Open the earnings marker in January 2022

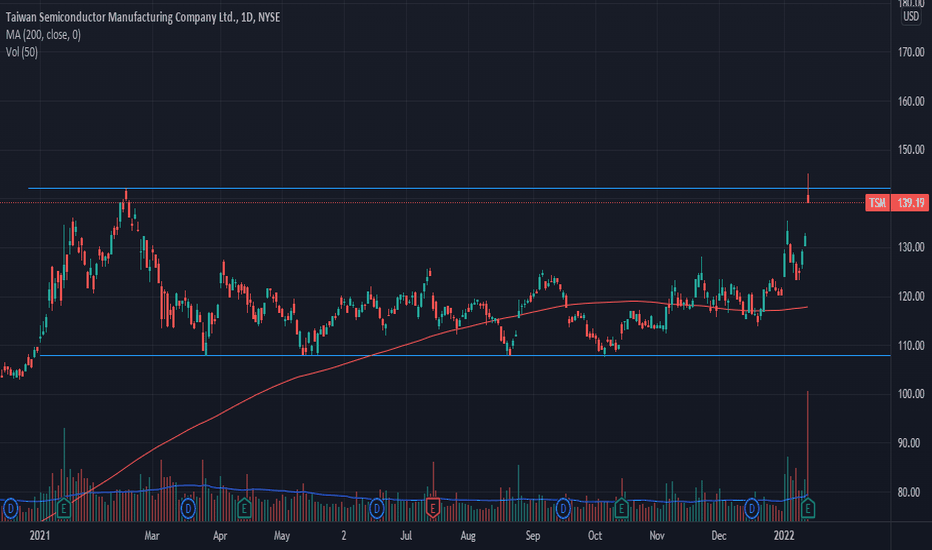[x=807, y=509]
